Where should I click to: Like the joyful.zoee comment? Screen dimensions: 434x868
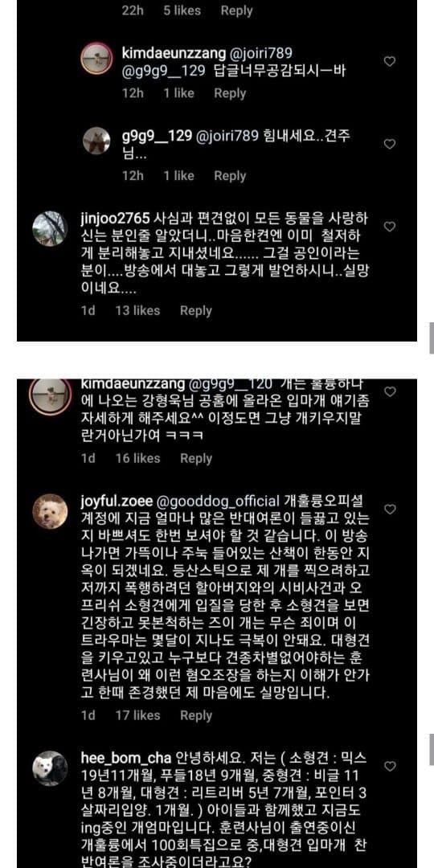point(390,509)
